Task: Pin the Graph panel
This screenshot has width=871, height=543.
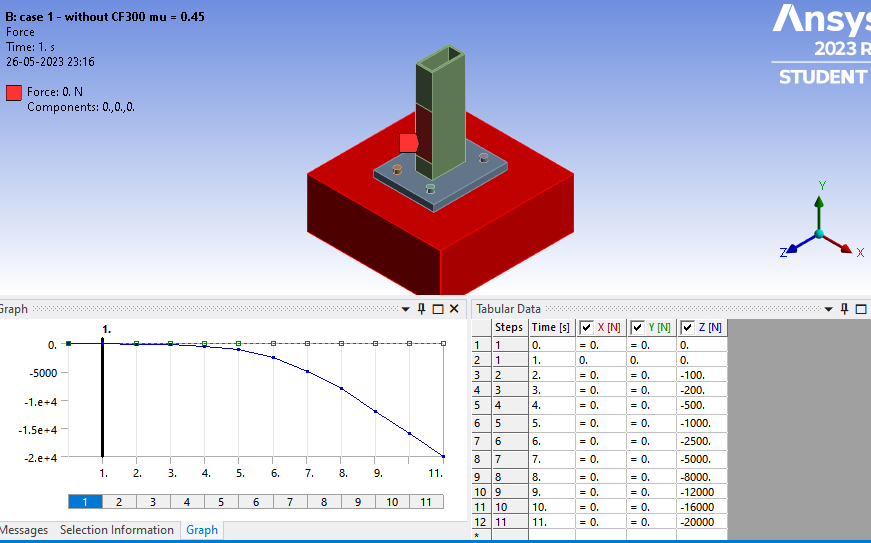Action: coord(422,309)
